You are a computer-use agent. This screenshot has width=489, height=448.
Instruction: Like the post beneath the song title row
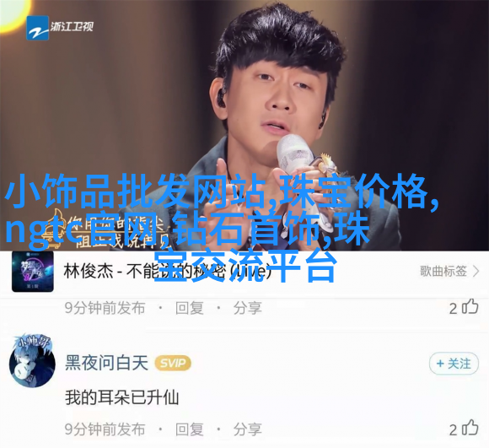[470, 307]
